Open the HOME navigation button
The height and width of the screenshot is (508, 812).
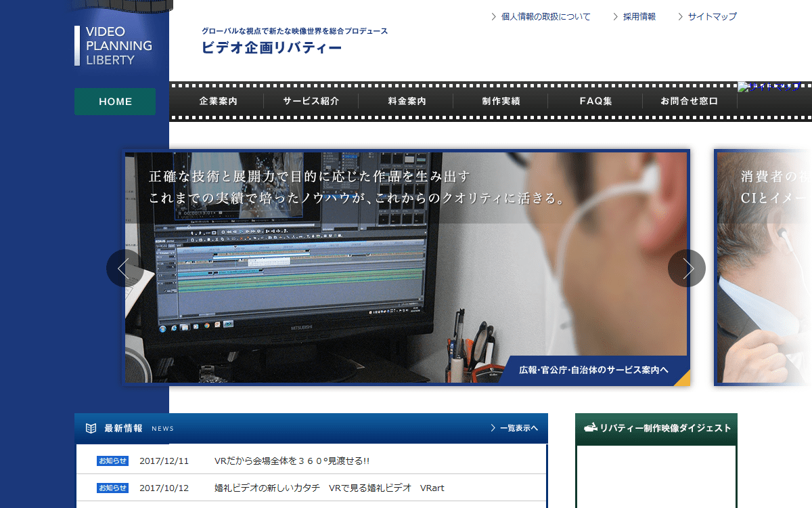pyautogui.click(x=115, y=102)
